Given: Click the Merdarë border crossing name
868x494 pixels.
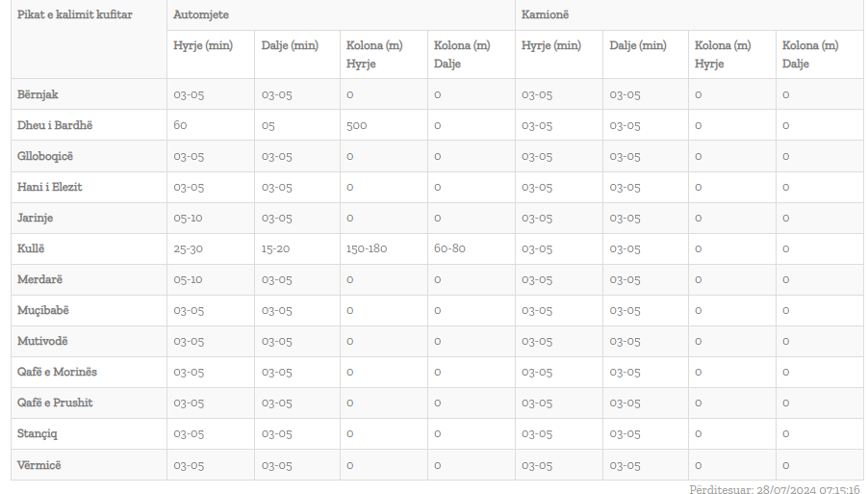Looking at the screenshot, I should [39, 279].
